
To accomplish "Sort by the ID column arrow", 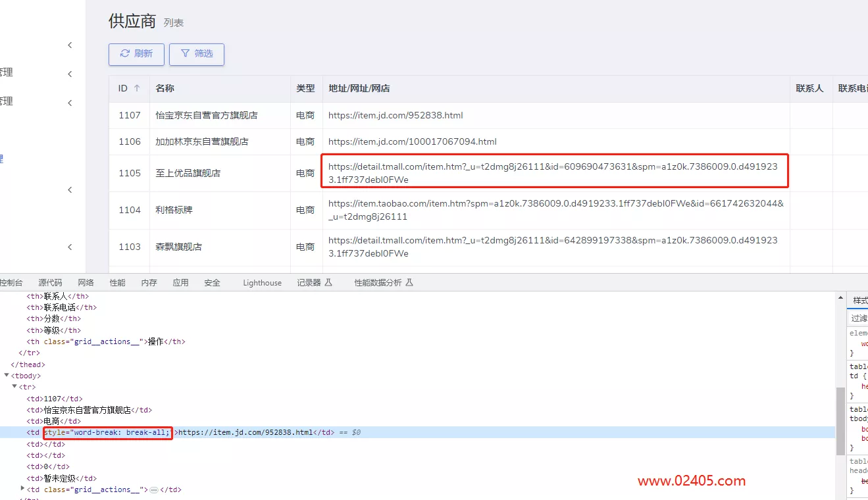I will (137, 88).
